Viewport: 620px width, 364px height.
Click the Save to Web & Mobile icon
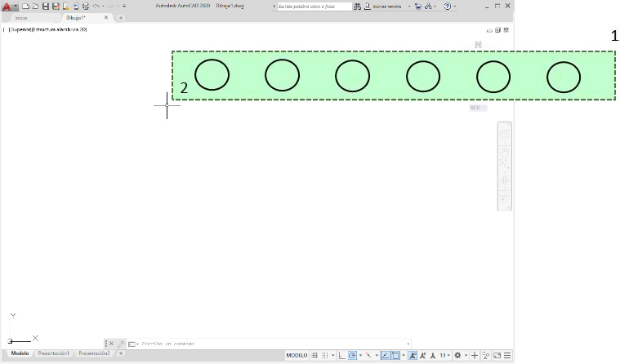75,7
